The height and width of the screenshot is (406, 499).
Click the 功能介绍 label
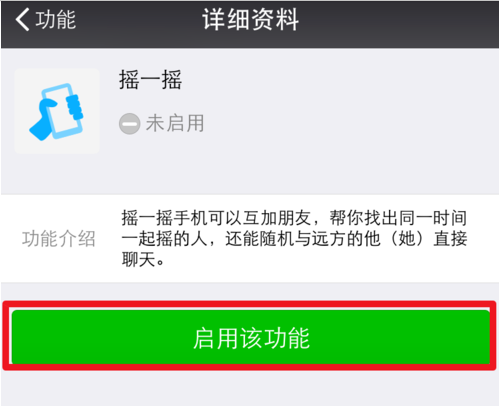tap(59, 239)
